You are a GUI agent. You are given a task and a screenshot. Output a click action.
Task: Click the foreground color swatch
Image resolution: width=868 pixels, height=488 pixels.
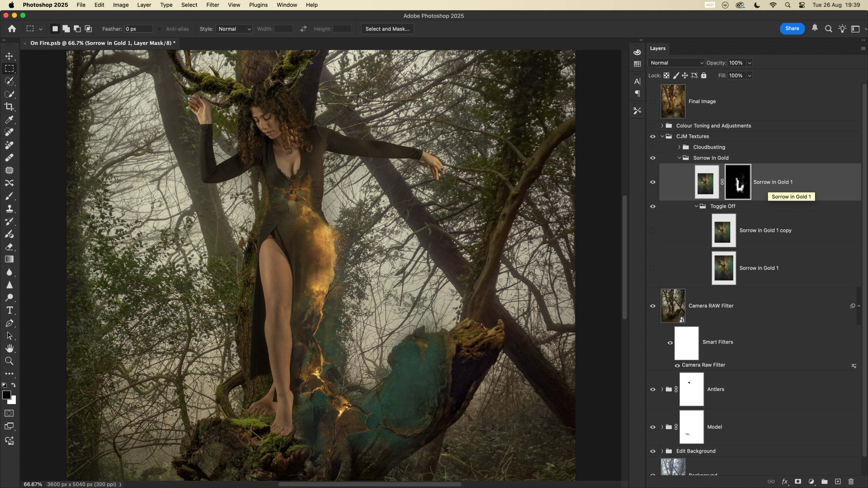(6, 395)
